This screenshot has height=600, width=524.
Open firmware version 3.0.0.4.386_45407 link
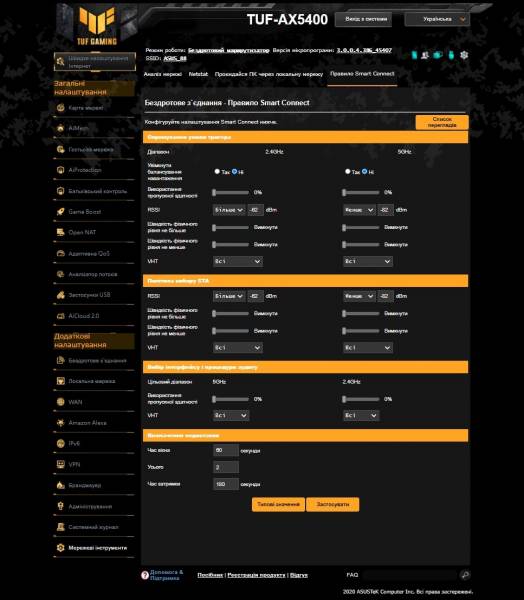364,50
